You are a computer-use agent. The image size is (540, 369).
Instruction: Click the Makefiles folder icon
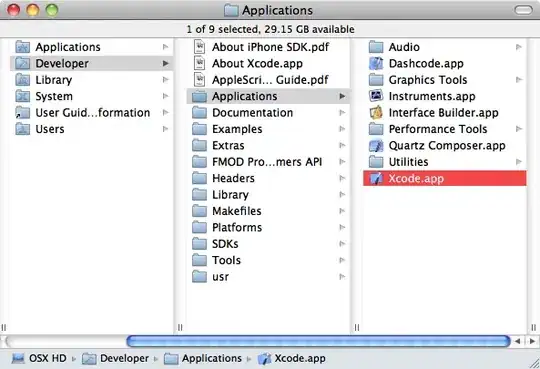tap(199, 211)
